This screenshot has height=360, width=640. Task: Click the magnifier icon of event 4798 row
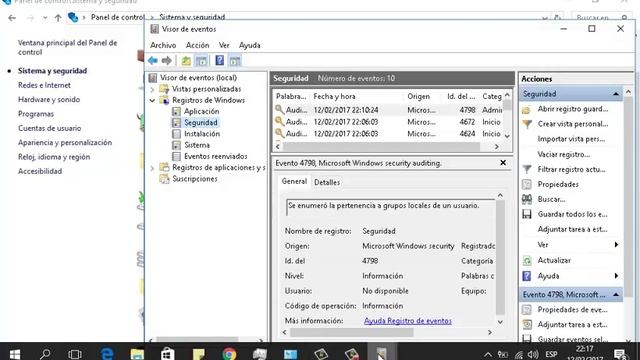click(279, 109)
